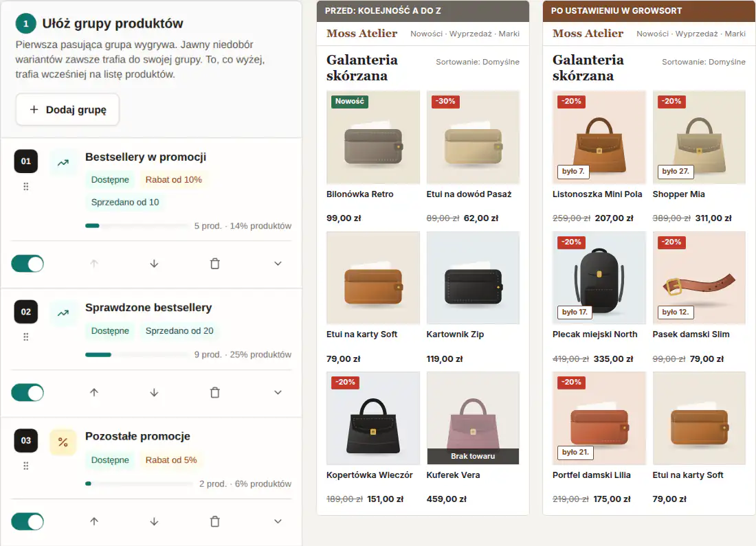This screenshot has width=756, height=546.
Task: Move Sprawdzone bestsellery group up
Action: pos(94,392)
